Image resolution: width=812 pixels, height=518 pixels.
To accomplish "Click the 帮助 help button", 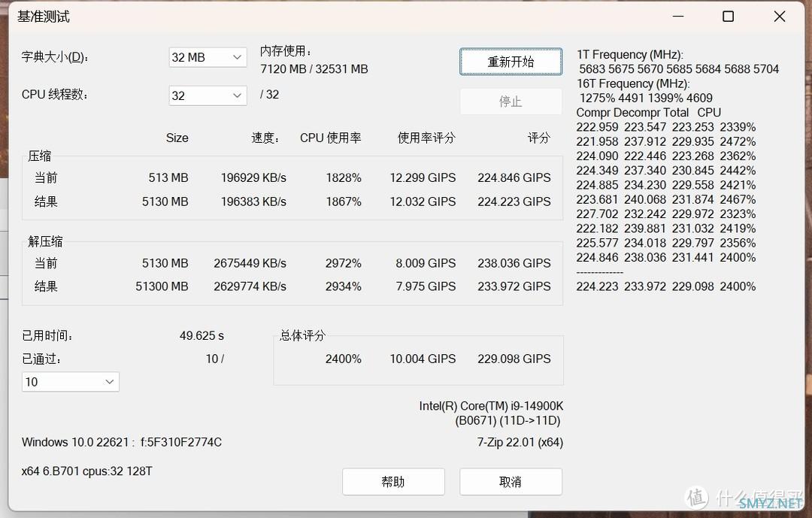I will point(393,482).
